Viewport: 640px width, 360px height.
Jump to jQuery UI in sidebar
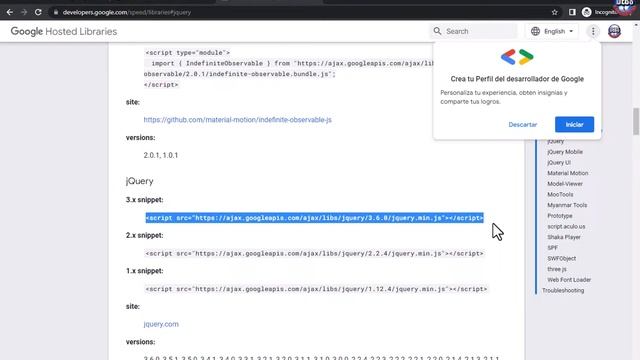coord(559,162)
